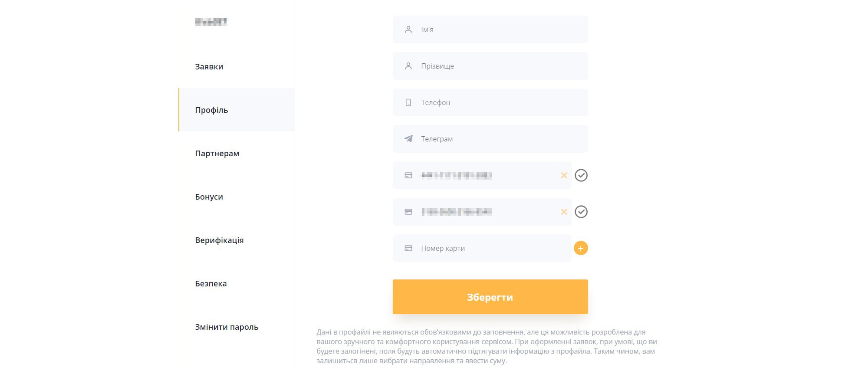Select the Профіль menu item
This screenshot has width=868, height=371.
212,110
